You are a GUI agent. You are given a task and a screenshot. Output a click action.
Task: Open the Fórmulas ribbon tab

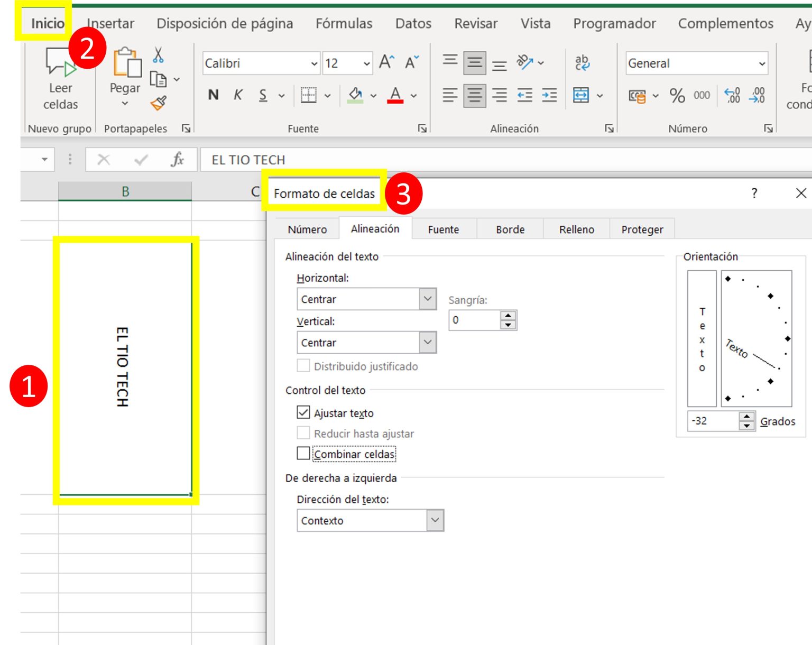(x=344, y=23)
